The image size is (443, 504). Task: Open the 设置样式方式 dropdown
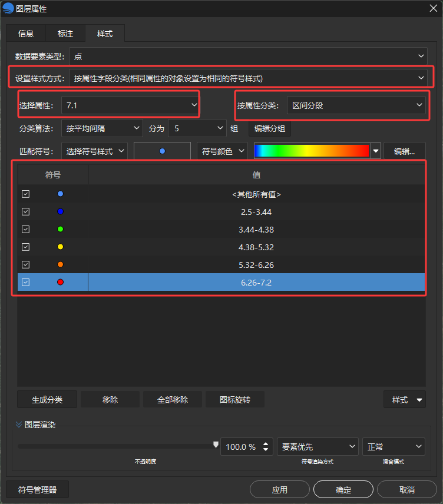[x=248, y=78]
